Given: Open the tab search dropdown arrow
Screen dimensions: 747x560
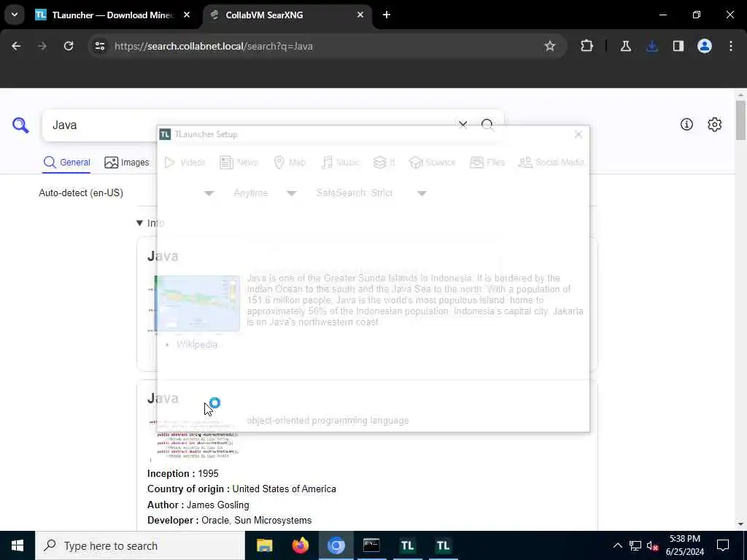Looking at the screenshot, I should click(15, 15).
